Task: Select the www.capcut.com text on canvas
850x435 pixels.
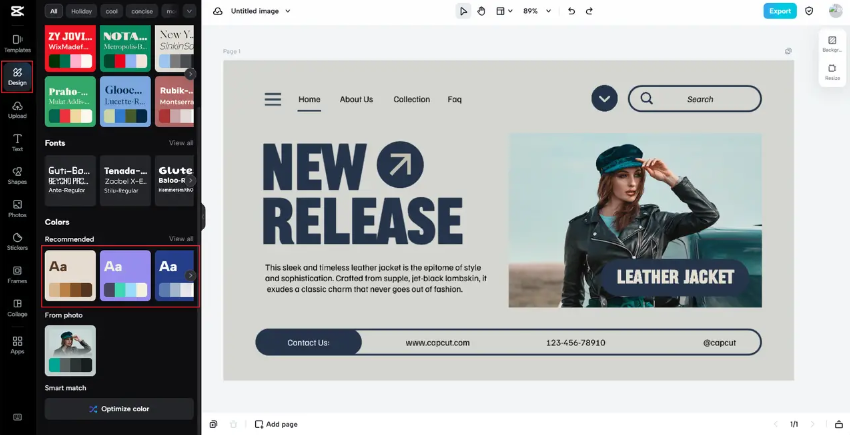Action: [437, 343]
